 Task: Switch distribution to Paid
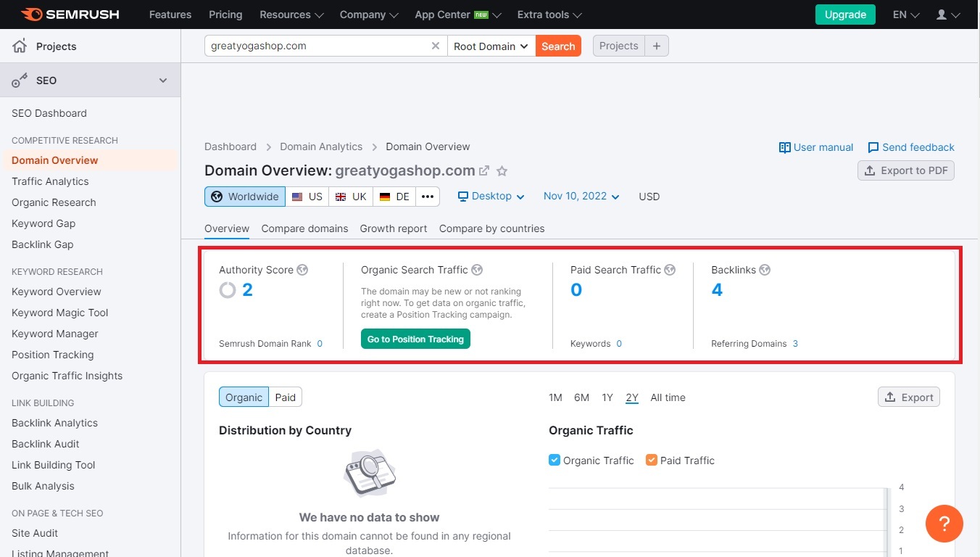click(x=286, y=397)
